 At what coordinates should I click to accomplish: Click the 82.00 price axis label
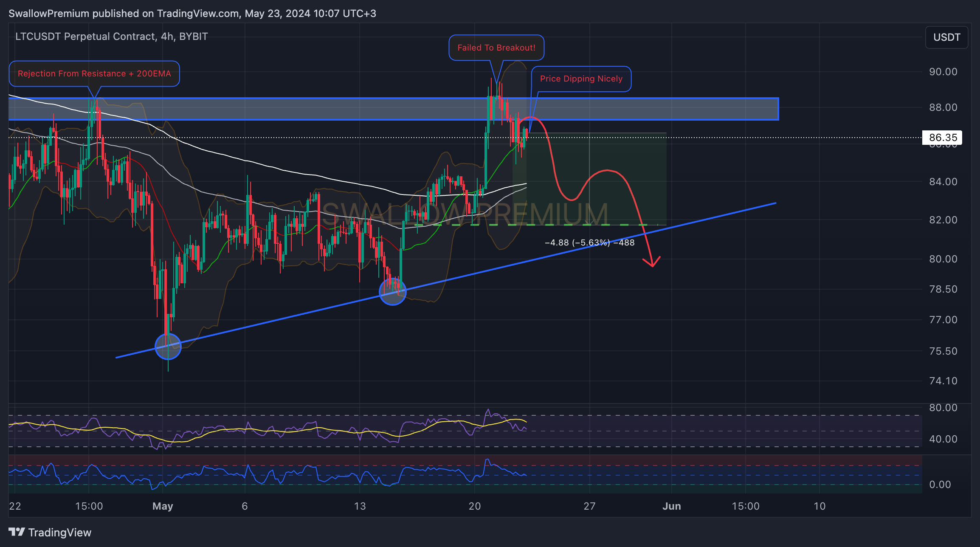pos(943,220)
